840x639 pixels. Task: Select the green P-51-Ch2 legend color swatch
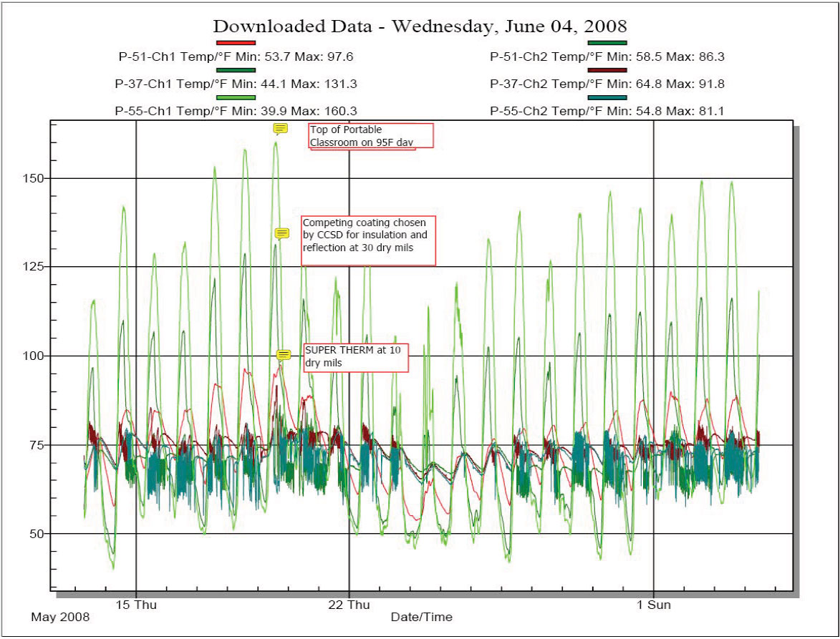coord(607,43)
